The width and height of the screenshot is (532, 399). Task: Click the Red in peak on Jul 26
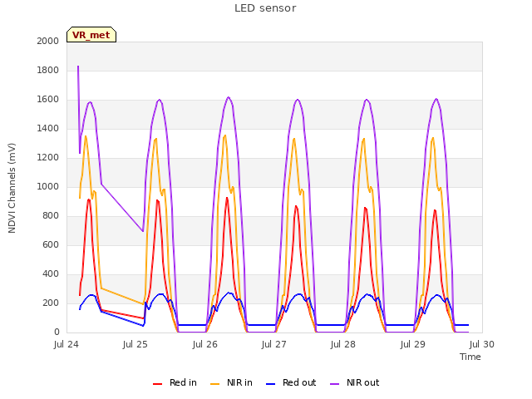point(227,198)
